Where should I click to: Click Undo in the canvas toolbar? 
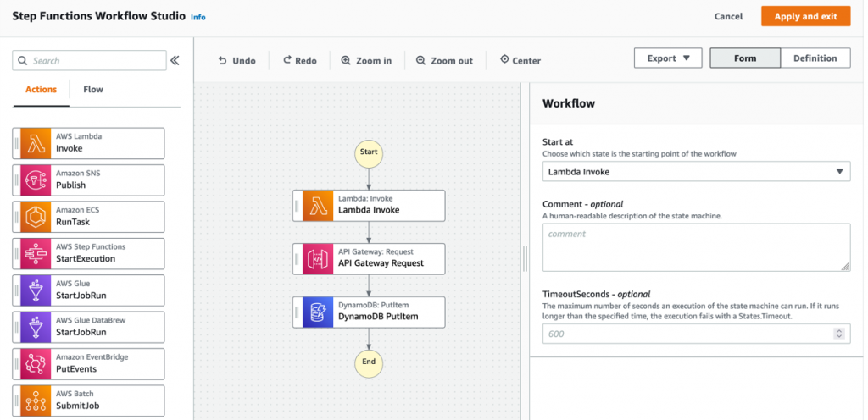point(237,61)
